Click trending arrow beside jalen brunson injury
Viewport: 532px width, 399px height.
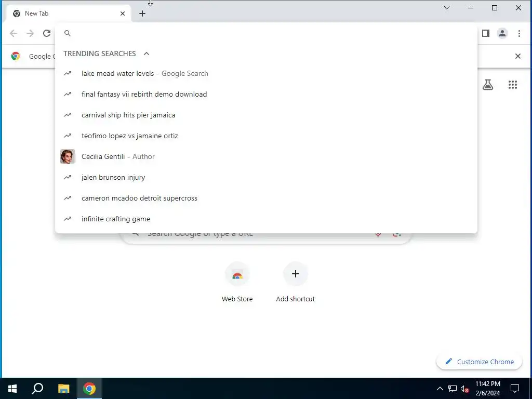click(x=68, y=177)
